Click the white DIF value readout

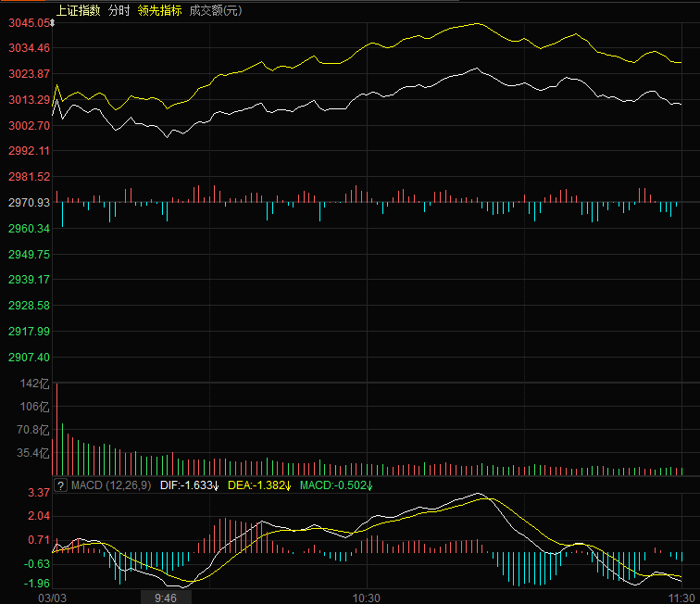(189, 485)
